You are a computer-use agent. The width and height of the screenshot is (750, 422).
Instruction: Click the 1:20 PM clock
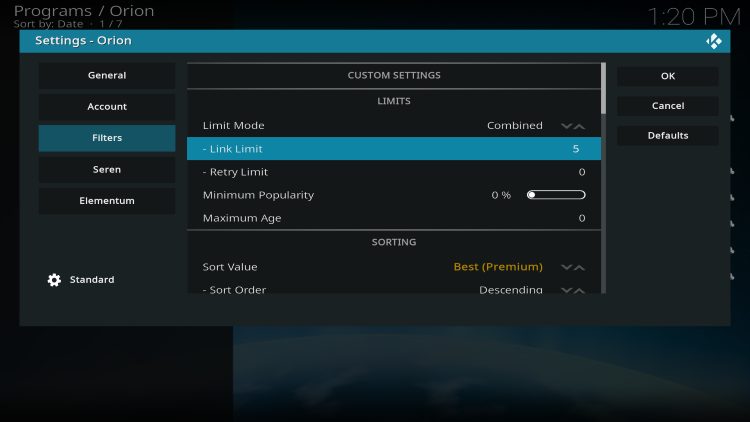point(695,17)
